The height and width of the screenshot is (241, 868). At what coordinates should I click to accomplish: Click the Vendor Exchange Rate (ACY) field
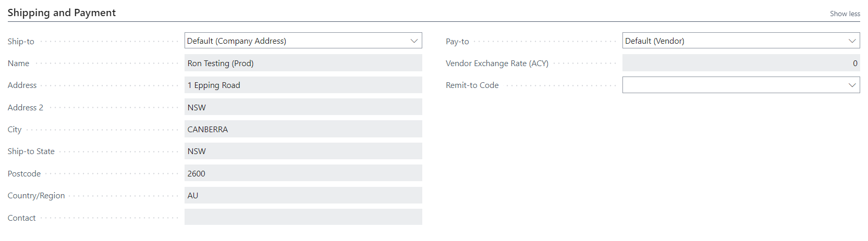tap(741, 63)
